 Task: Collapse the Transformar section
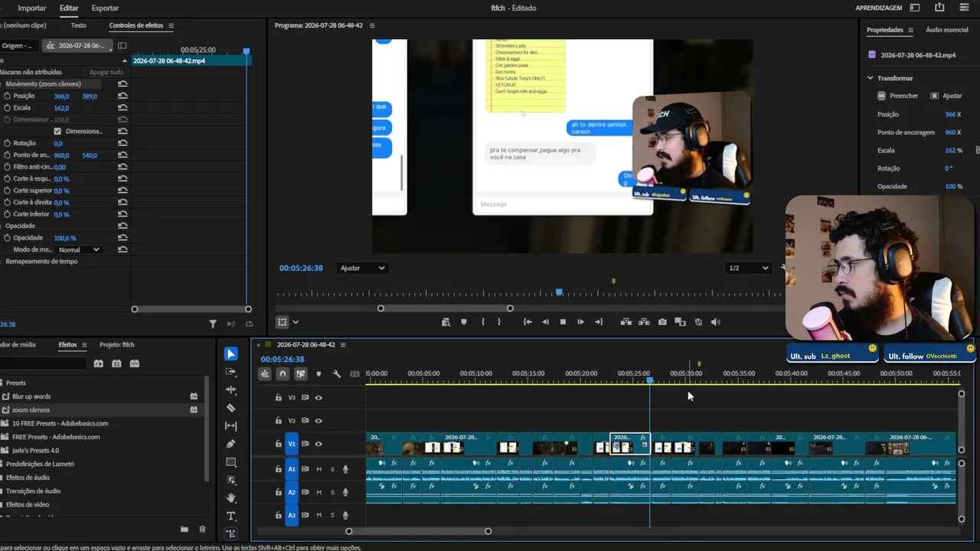(x=871, y=78)
